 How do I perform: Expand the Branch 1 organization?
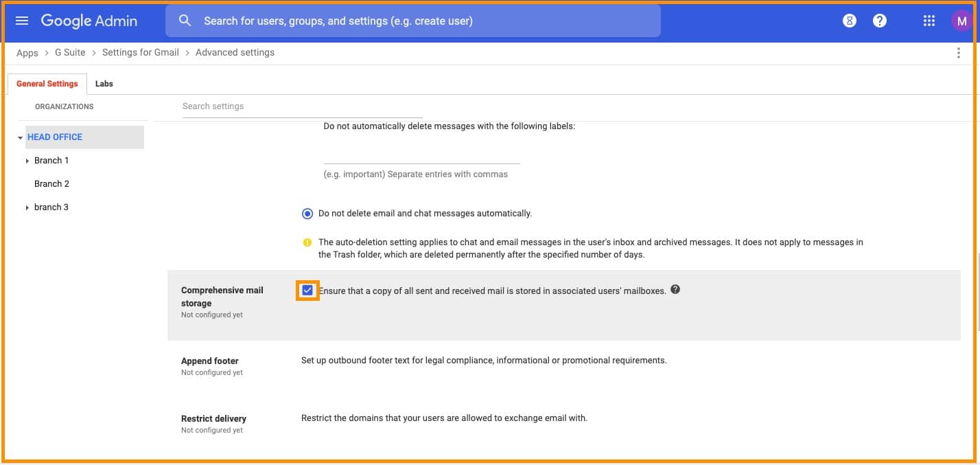pos(27,161)
